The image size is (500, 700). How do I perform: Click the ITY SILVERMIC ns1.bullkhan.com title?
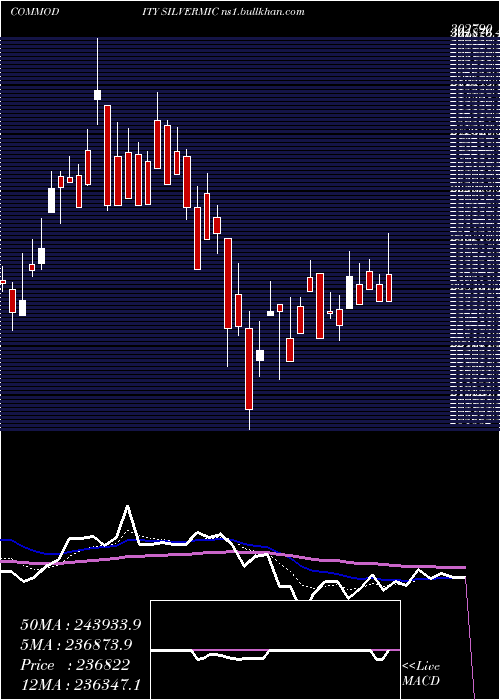pyautogui.click(x=221, y=12)
